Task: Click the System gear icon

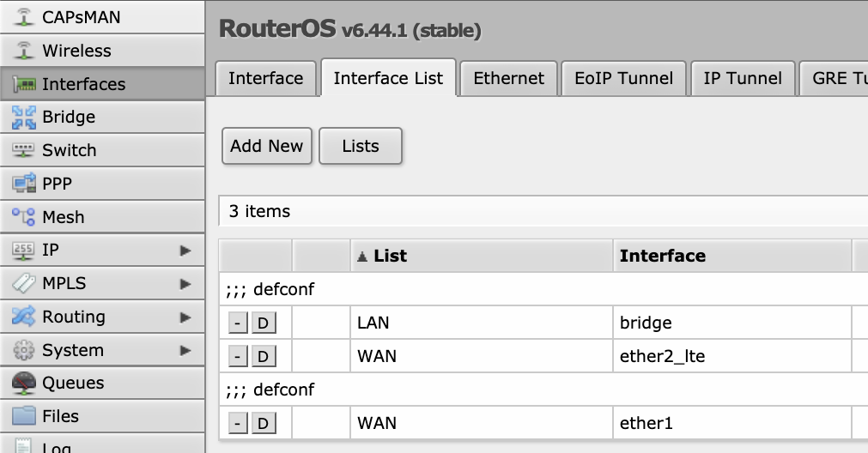Action: (24, 350)
